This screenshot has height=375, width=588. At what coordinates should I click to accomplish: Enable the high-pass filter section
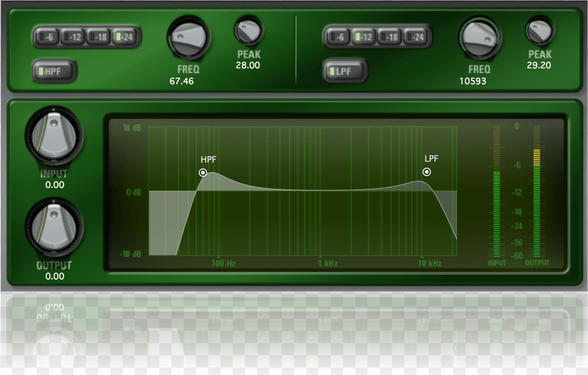point(53,70)
